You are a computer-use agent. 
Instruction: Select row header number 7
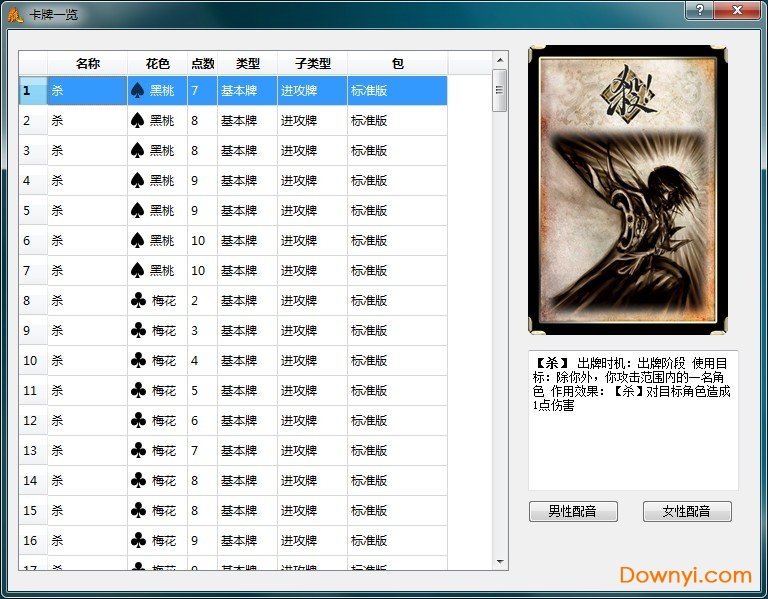tap(33, 270)
